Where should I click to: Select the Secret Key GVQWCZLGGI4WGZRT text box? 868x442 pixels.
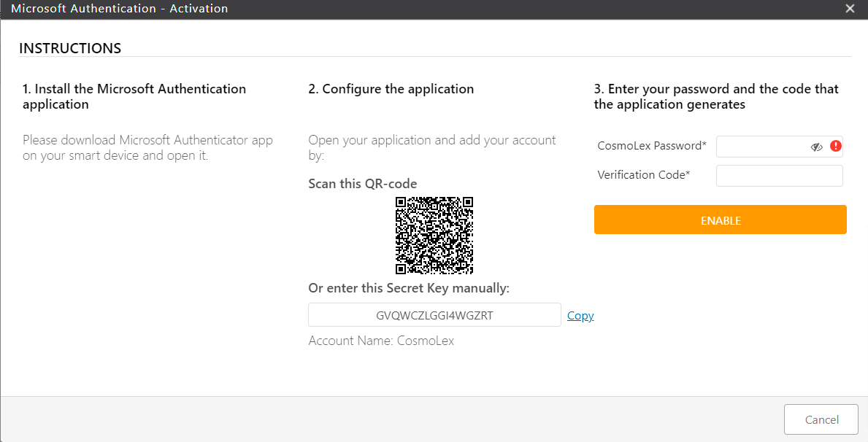(x=434, y=314)
